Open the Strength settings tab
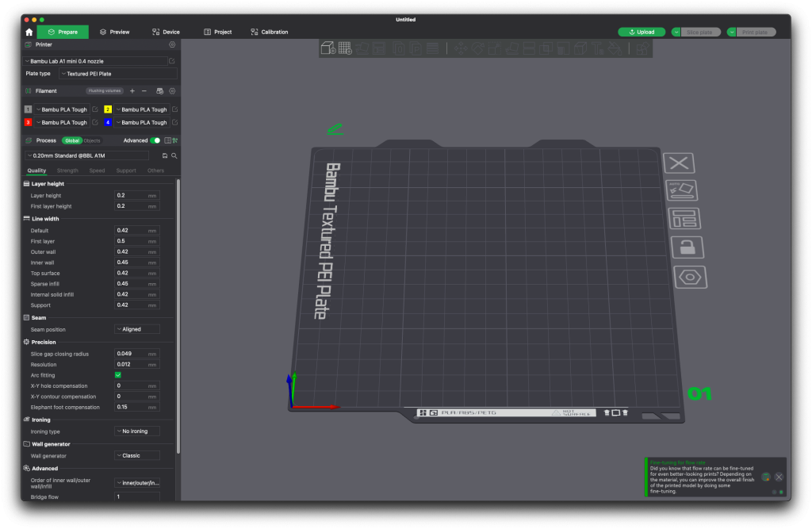Image resolution: width=812 pixels, height=529 pixels. tap(67, 170)
